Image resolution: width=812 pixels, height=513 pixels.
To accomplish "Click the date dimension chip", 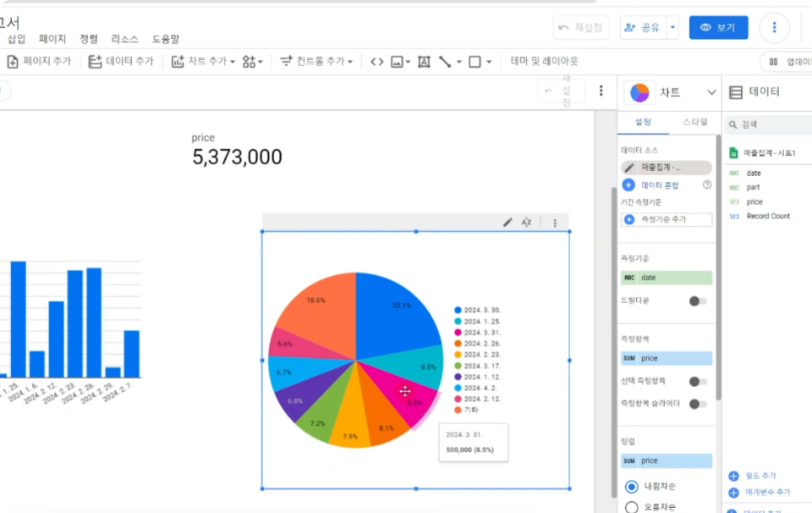I will (x=667, y=278).
